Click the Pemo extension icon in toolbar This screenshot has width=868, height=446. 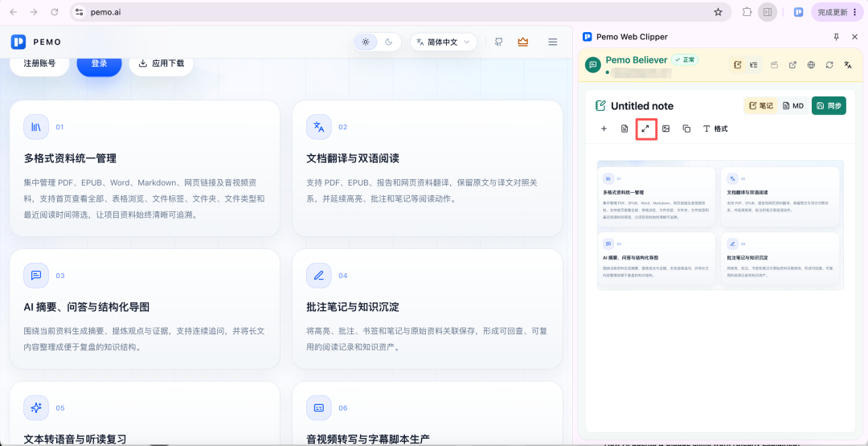pyautogui.click(x=798, y=11)
